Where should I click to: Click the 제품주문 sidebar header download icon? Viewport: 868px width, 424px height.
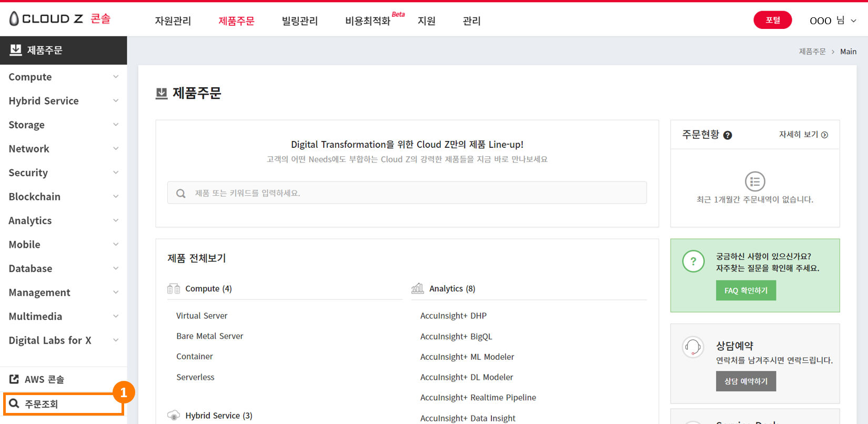tap(16, 50)
